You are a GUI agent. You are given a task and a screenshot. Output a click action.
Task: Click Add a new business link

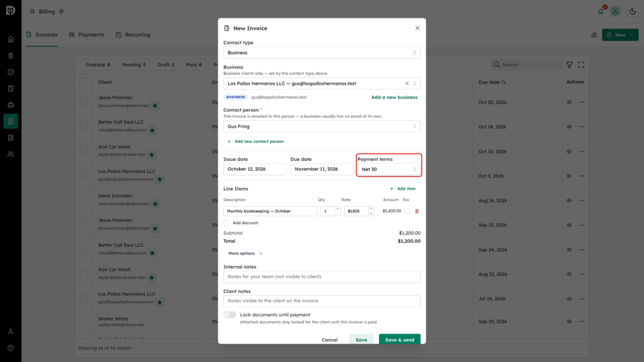pos(394,97)
